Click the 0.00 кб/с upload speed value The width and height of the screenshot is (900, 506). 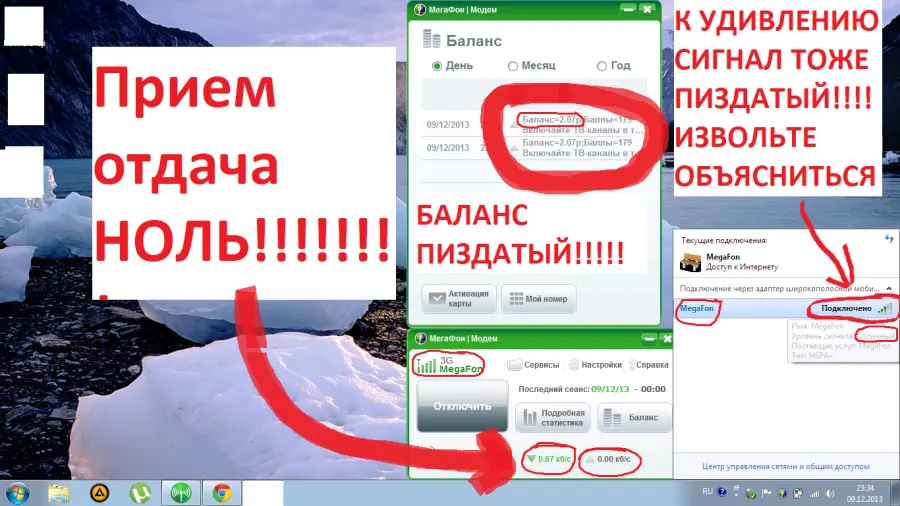click(x=614, y=459)
